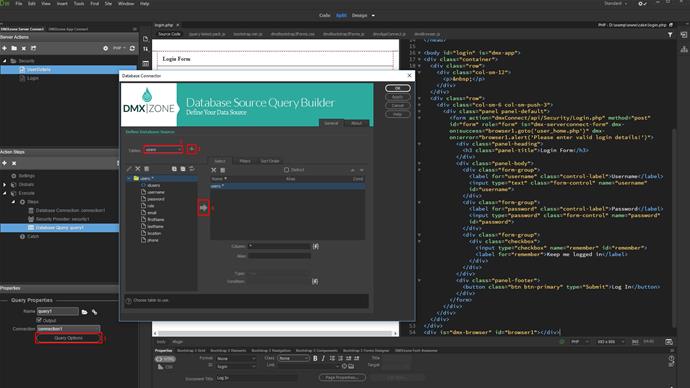Open the Tables dropdown showing users
This screenshot has height=388, width=690.
coord(163,150)
